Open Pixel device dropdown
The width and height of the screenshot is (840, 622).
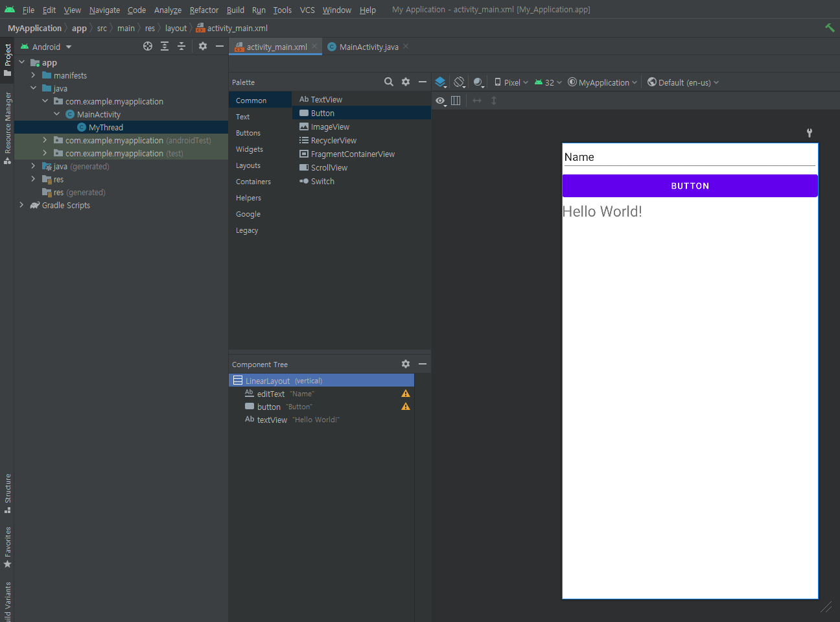point(511,82)
